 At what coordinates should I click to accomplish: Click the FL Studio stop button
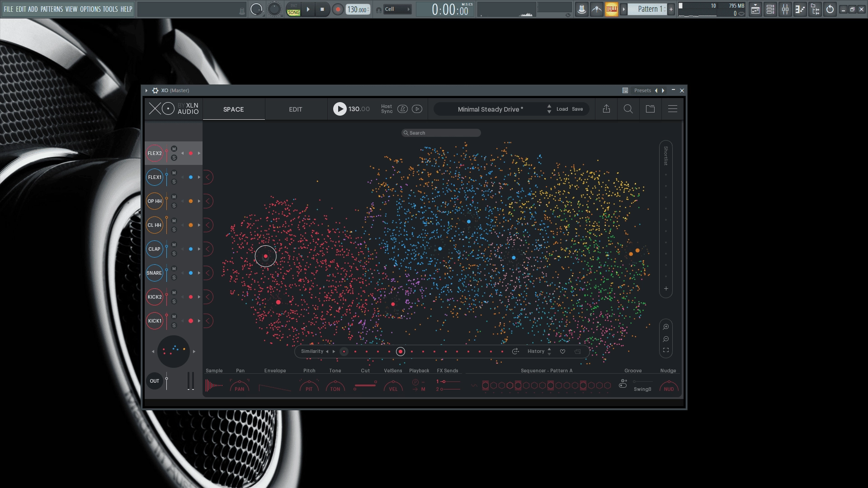(322, 9)
